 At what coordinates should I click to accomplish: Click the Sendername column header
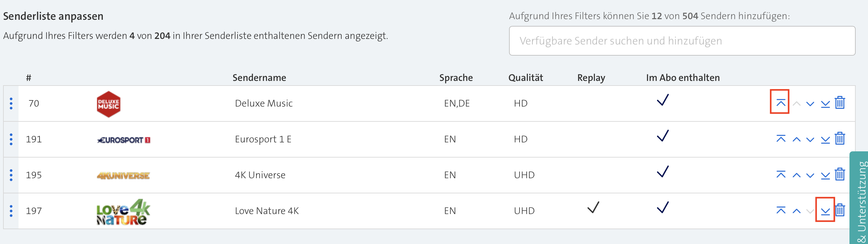[x=259, y=78]
